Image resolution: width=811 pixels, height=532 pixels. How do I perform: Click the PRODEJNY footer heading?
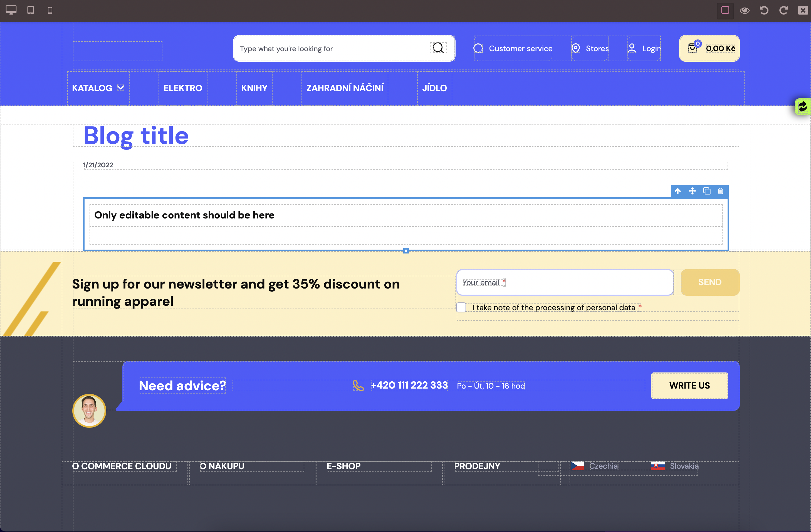coord(477,466)
